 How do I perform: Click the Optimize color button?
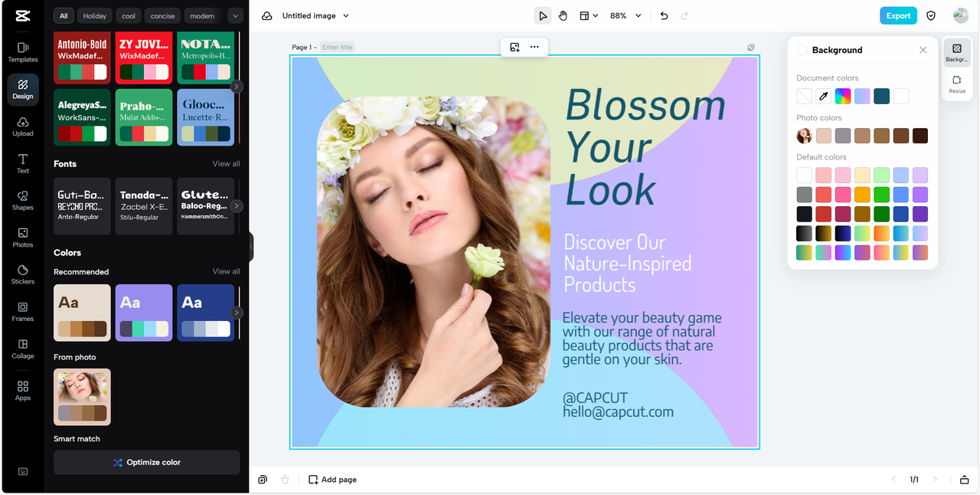(x=146, y=462)
